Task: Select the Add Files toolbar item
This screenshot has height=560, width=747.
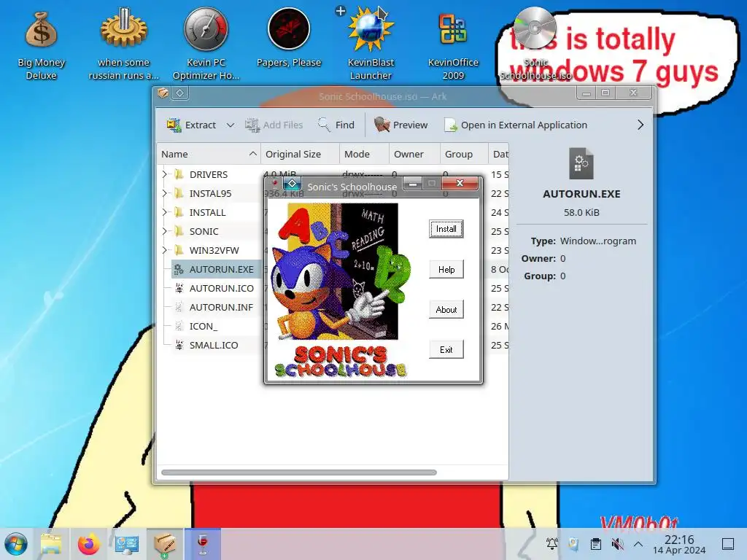Action: pos(274,125)
